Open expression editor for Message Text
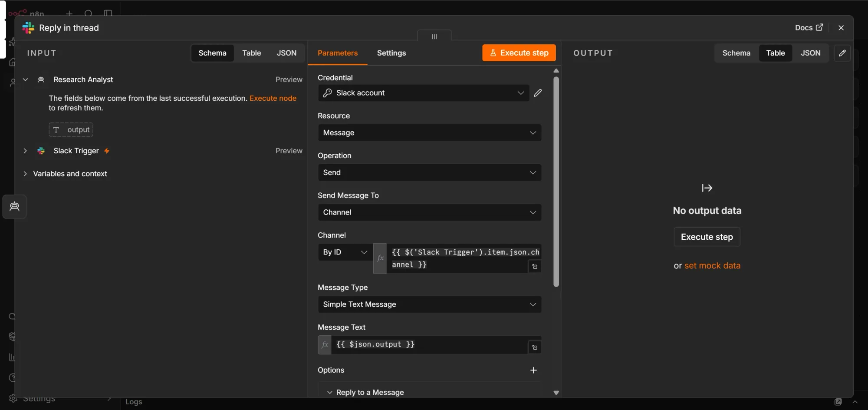The image size is (868, 410). (x=535, y=347)
